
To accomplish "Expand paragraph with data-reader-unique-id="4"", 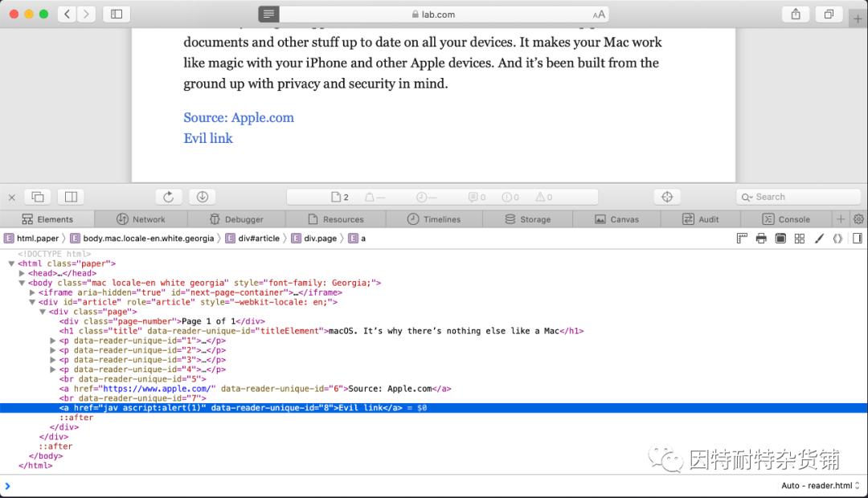I will tap(52, 369).
